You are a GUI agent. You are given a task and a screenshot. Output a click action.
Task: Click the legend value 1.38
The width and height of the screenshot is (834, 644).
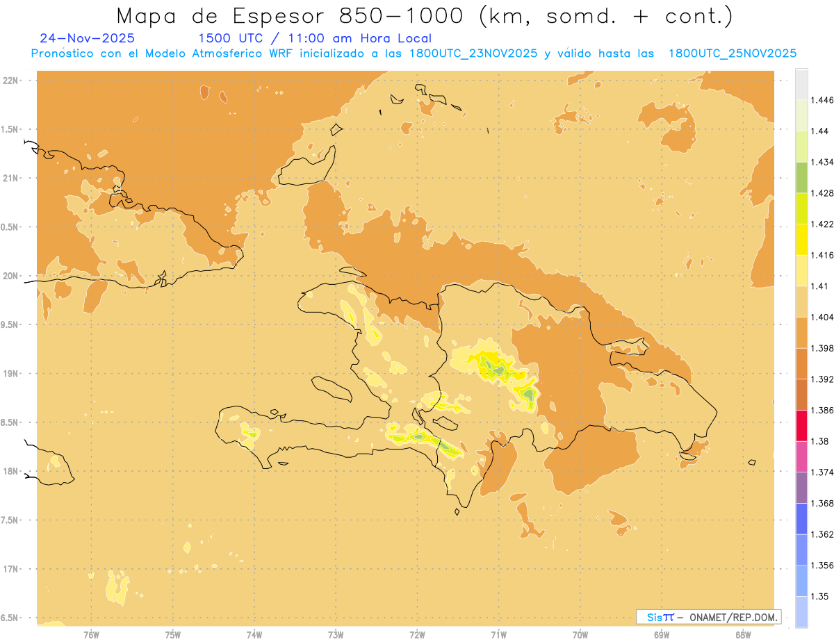819,441
